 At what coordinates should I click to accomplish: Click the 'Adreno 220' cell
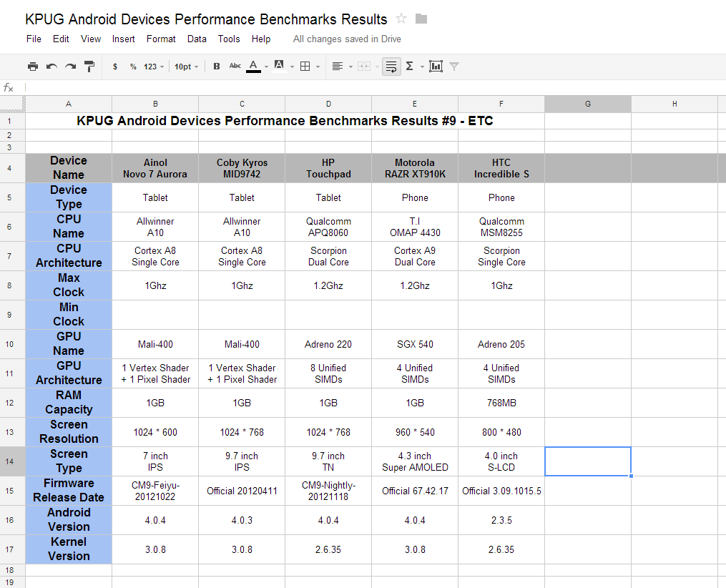328,344
